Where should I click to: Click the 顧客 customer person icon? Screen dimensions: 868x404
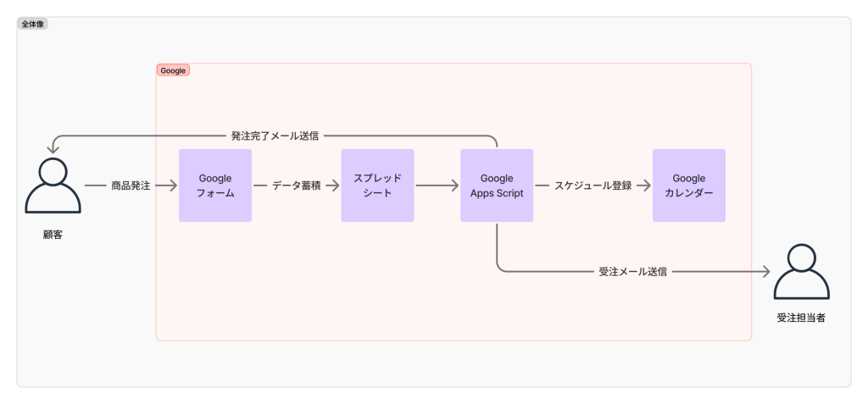click(x=53, y=185)
